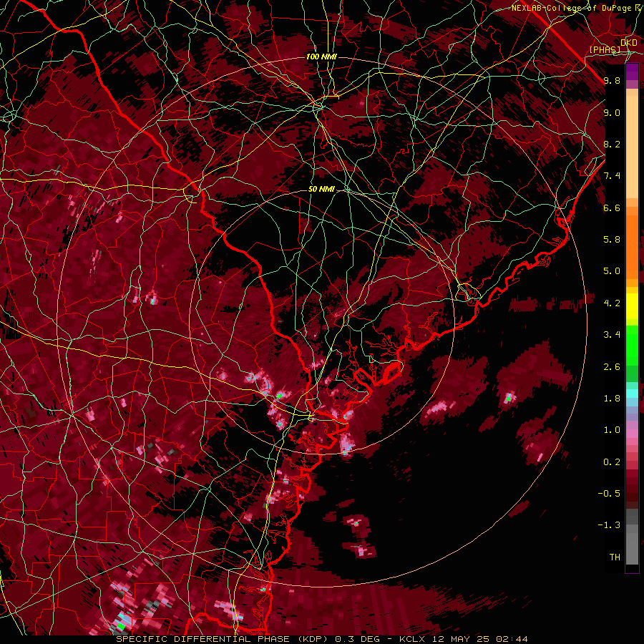644x644 pixels.
Task: Click the 9.0 scale value
Action: click(x=612, y=112)
